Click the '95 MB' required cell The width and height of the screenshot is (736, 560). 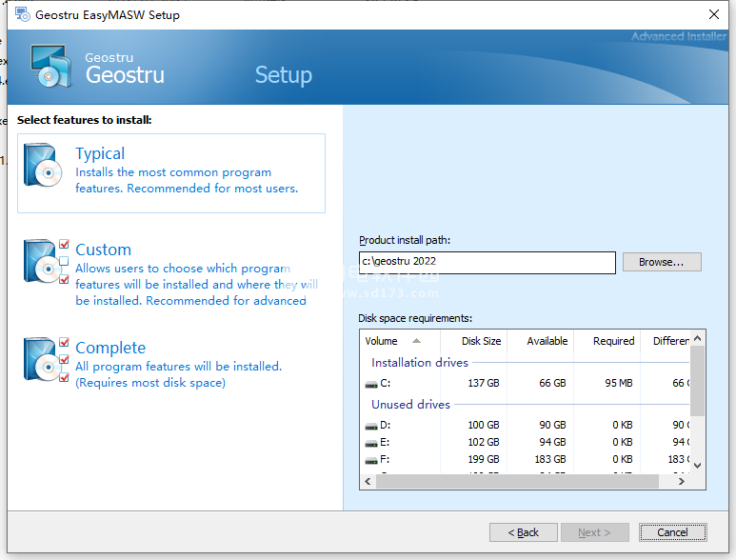click(x=619, y=383)
